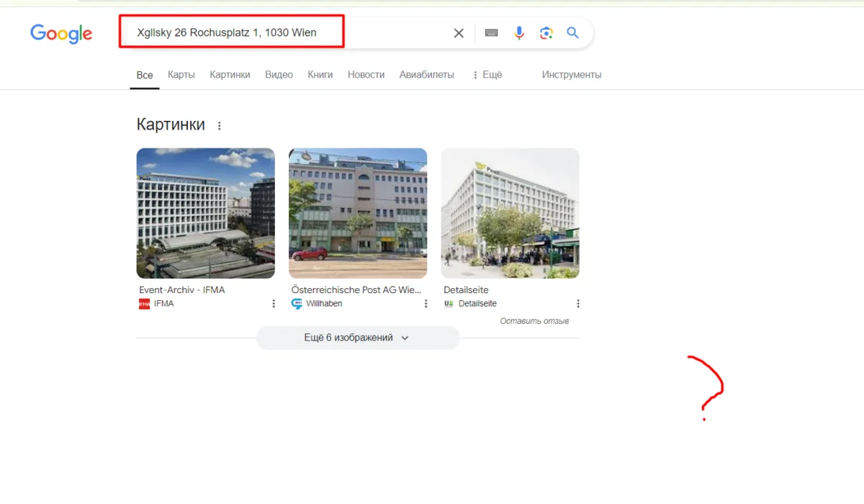
Task: Open the Event-Archiv - IFMA link
Action: pyautogui.click(x=182, y=290)
